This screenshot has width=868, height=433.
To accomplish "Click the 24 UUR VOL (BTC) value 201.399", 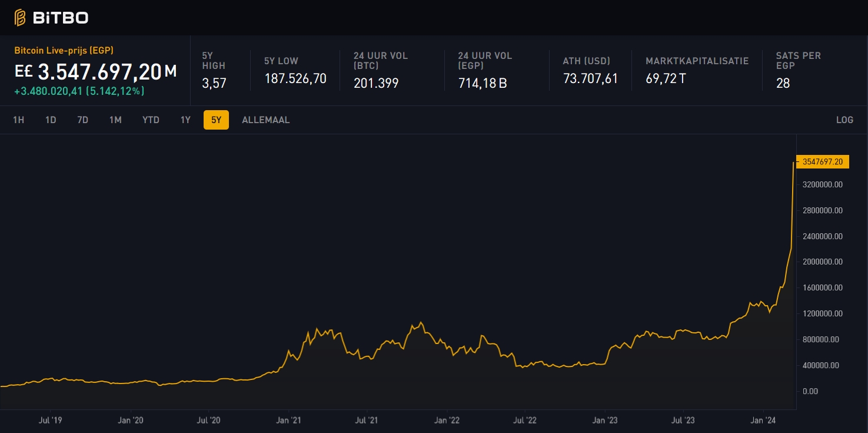I will (x=376, y=83).
